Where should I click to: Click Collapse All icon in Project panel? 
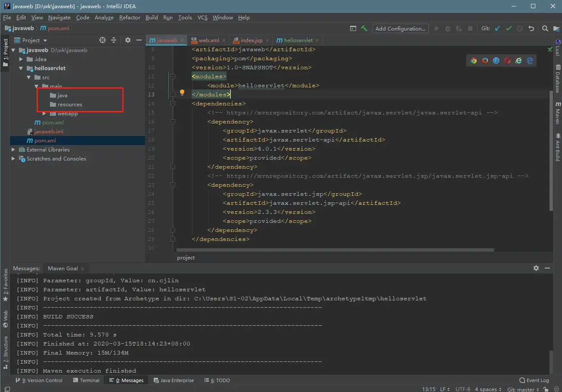click(x=114, y=40)
